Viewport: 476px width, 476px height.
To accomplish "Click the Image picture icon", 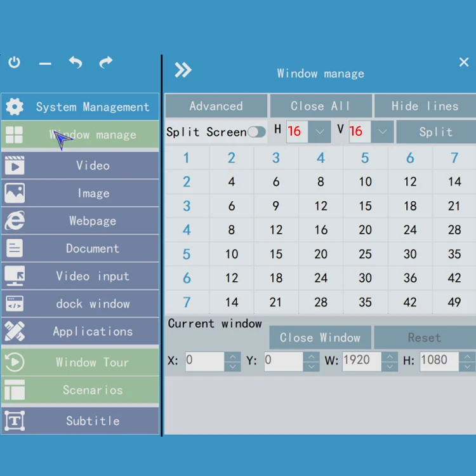I will (15, 193).
